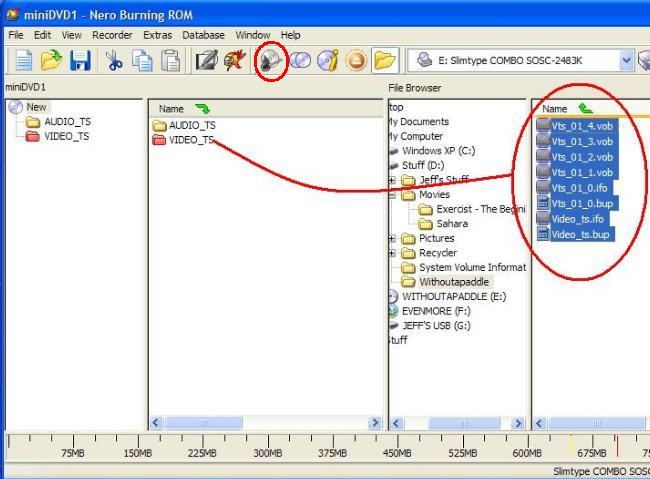Select file Video_ts.ifo
The width and height of the screenshot is (650, 479).
pyautogui.click(x=571, y=219)
